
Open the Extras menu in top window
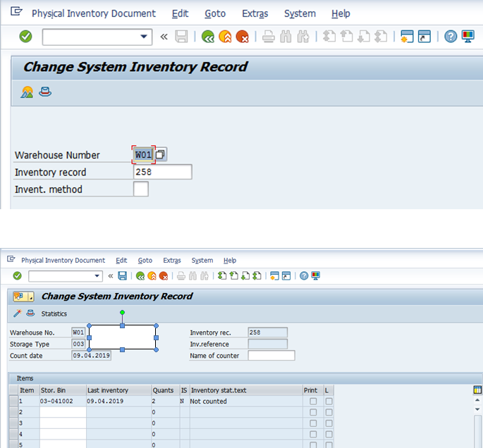(255, 13)
